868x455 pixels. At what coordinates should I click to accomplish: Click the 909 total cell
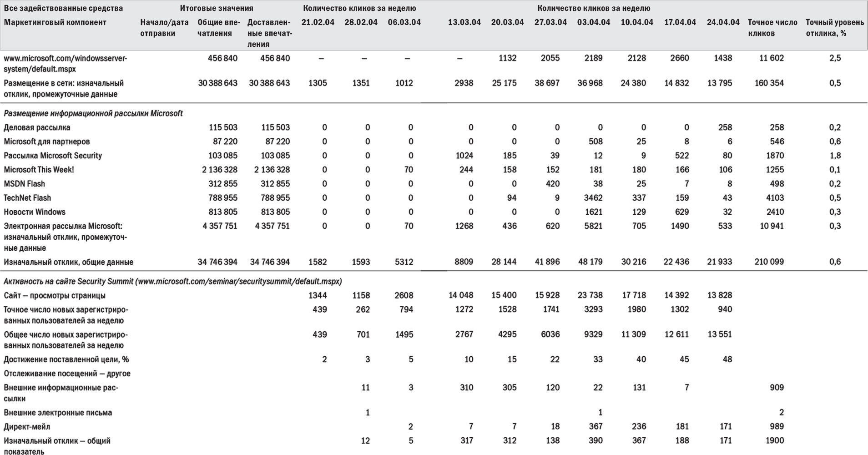tap(777, 388)
